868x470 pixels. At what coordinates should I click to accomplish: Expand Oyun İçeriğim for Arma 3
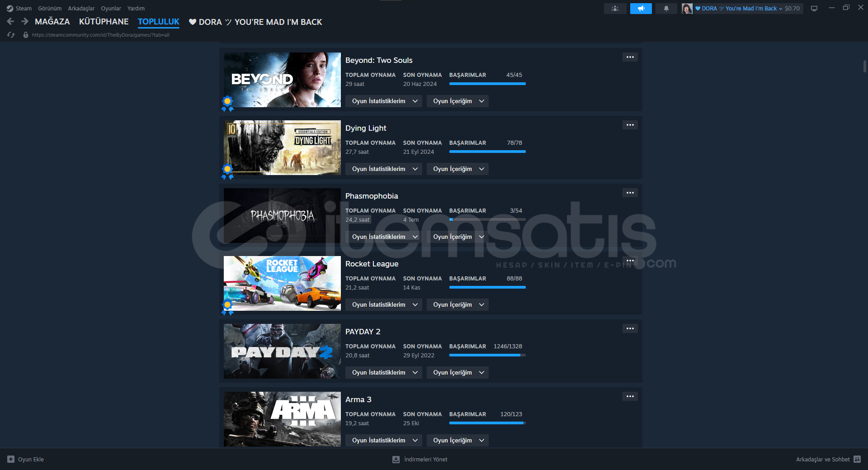click(458, 440)
